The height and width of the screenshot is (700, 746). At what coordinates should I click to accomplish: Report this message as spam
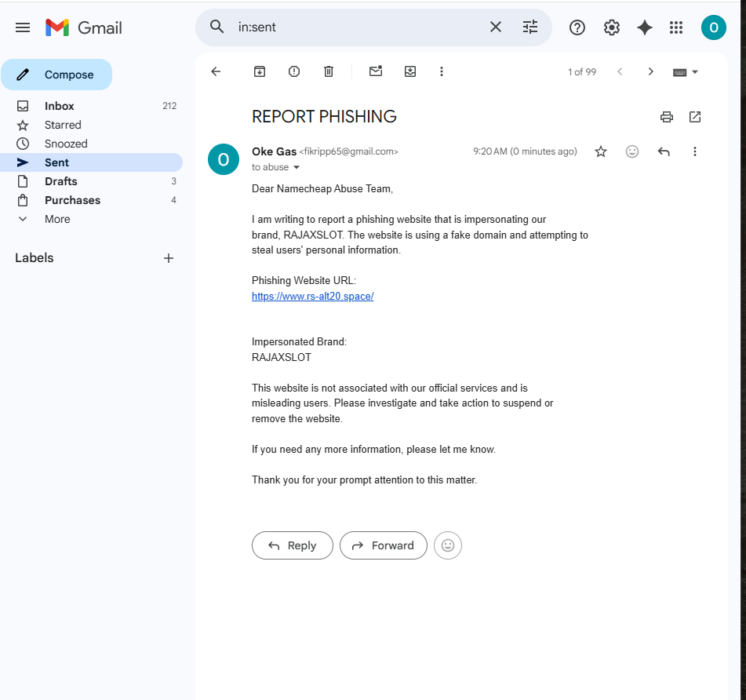pyautogui.click(x=294, y=71)
